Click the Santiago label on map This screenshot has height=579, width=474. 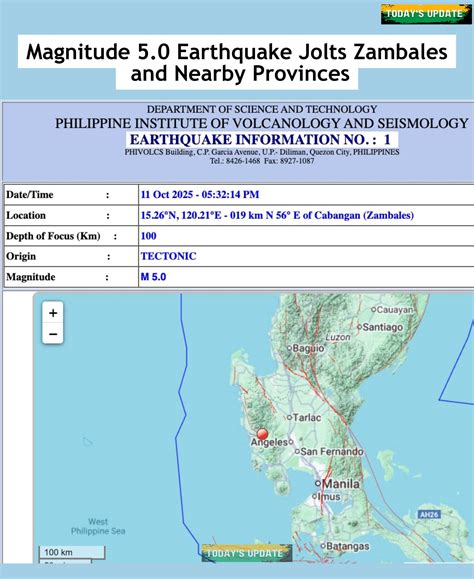[x=383, y=327]
